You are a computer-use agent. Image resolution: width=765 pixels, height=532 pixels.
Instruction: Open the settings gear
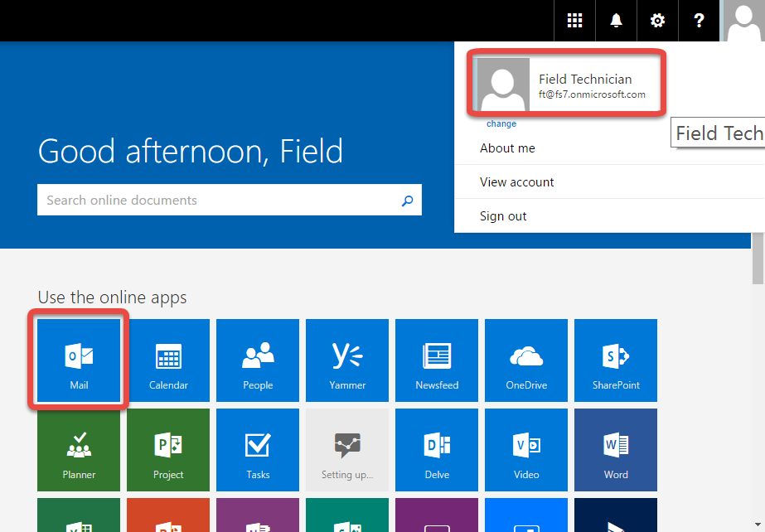click(657, 21)
